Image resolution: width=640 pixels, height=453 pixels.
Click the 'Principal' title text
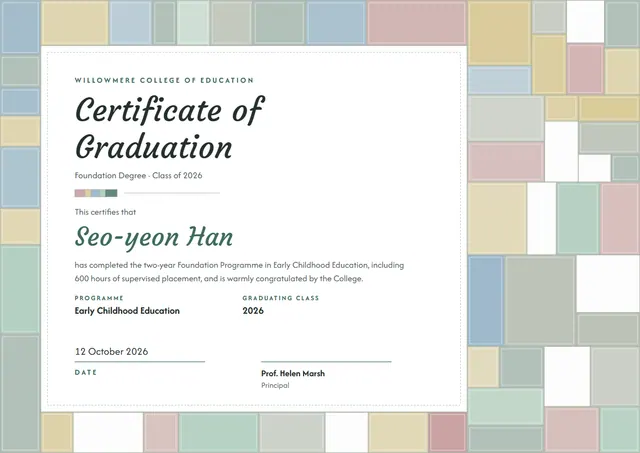pos(275,385)
